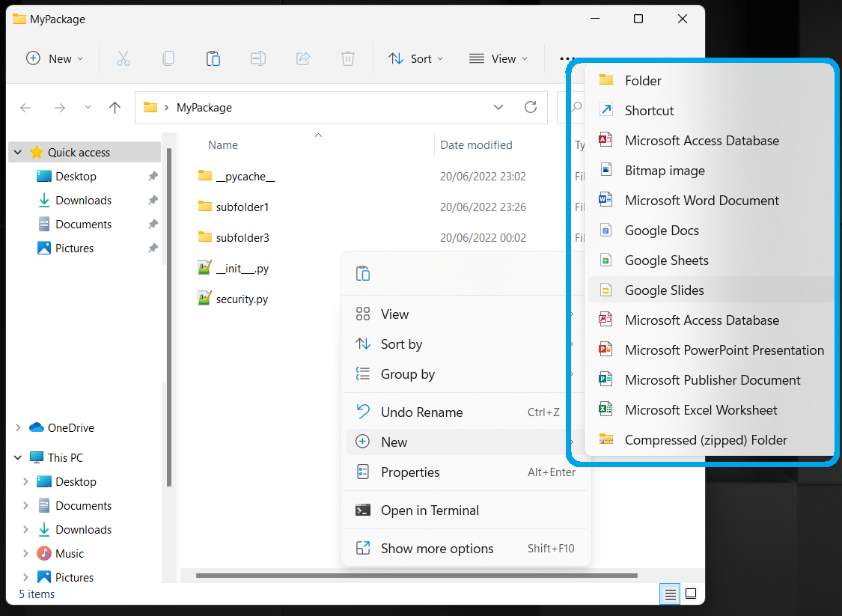Go back using the back arrow
The height and width of the screenshot is (616, 842).
point(25,107)
